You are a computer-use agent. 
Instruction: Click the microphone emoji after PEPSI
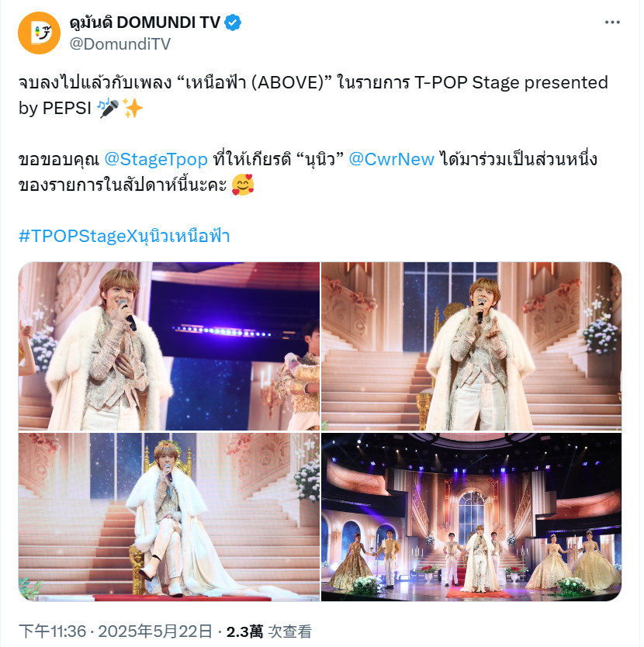pyautogui.click(x=108, y=108)
